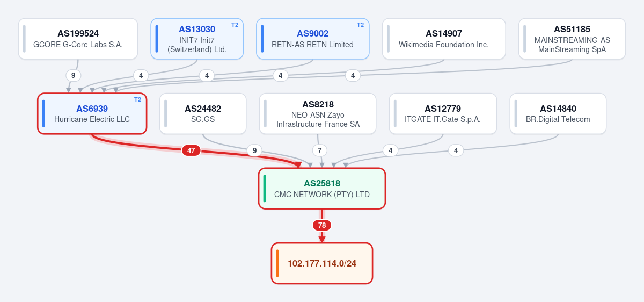This screenshot has width=644, height=302.
Task: Click the 7 badge below AS8218
Action: pyautogui.click(x=319, y=150)
